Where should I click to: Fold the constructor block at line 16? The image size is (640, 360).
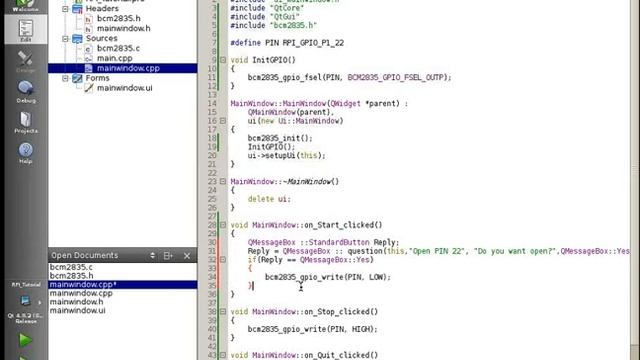[223, 121]
